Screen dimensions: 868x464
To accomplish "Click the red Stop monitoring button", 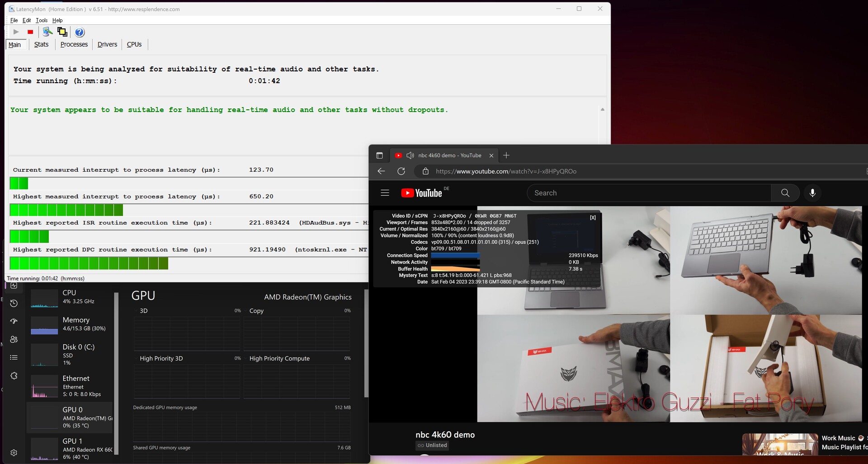I will tap(30, 32).
